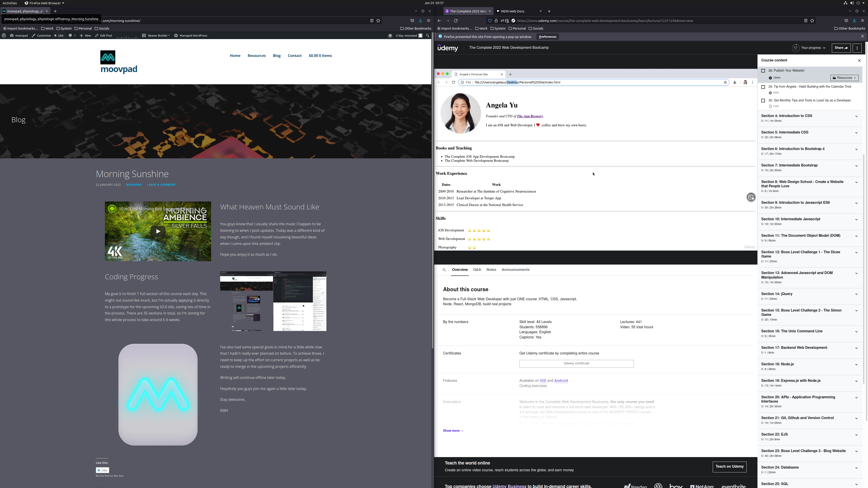Click the padlock site info icon

click(x=496, y=21)
